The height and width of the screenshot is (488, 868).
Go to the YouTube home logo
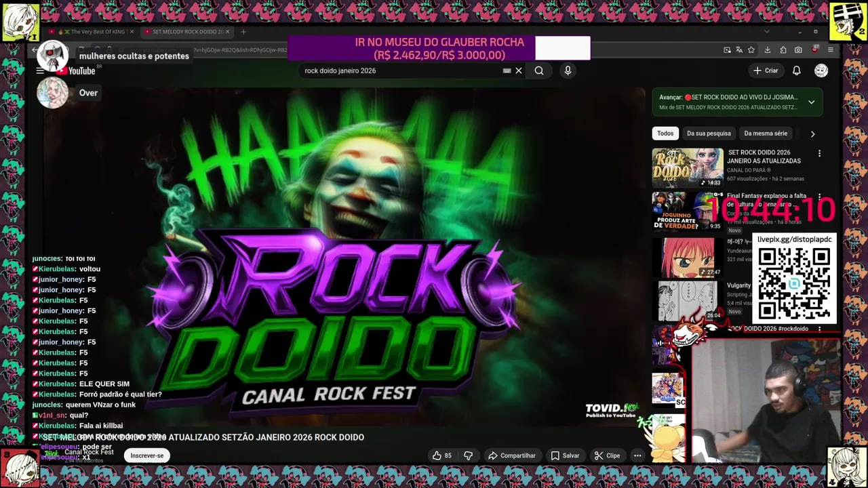(76, 70)
